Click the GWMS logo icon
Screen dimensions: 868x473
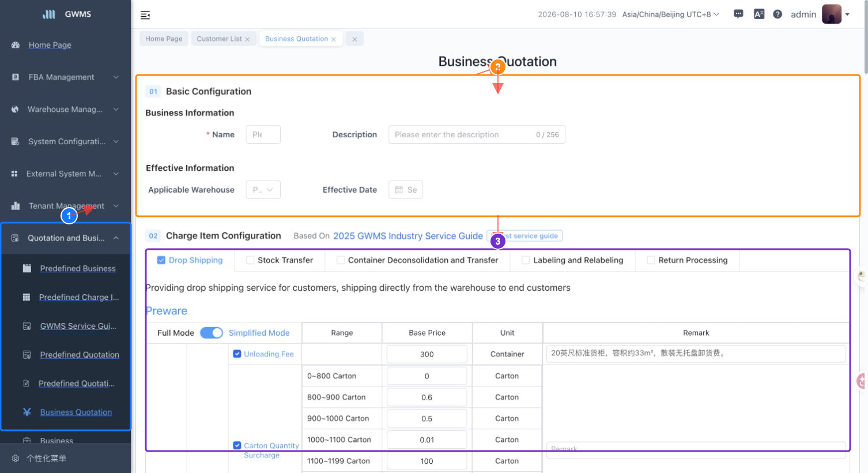click(x=49, y=14)
